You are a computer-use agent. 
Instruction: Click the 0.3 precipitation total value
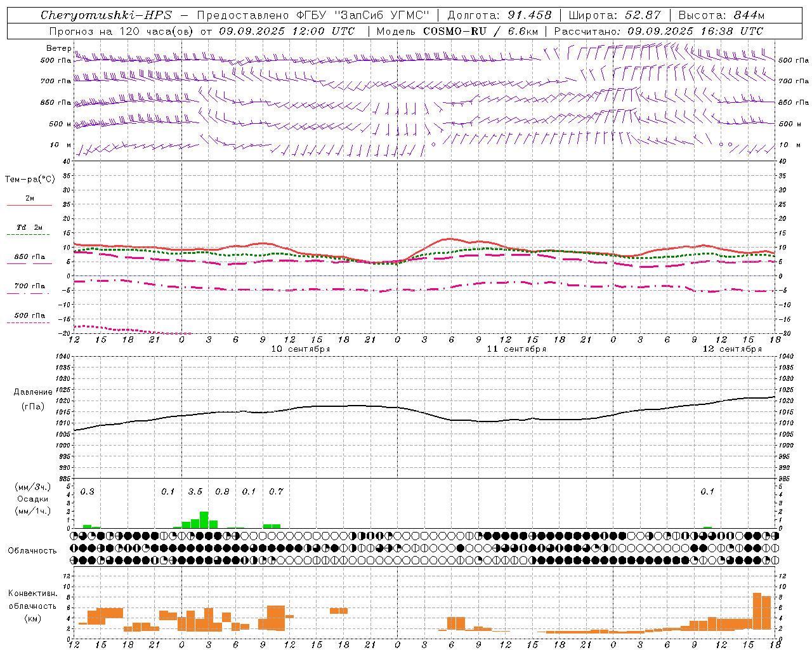(88, 492)
